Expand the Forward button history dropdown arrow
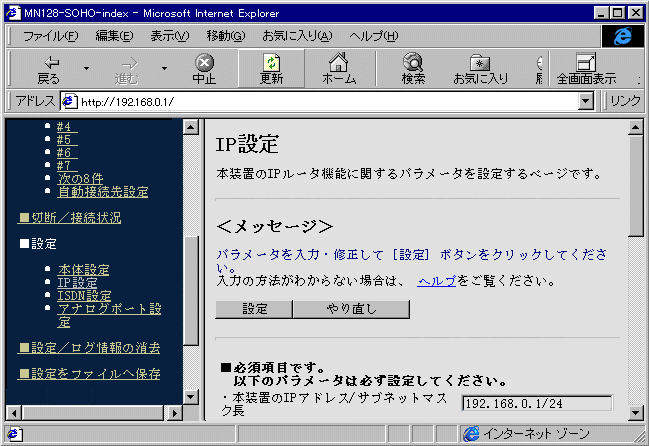Screen dimensions: 649x446 click(x=163, y=69)
